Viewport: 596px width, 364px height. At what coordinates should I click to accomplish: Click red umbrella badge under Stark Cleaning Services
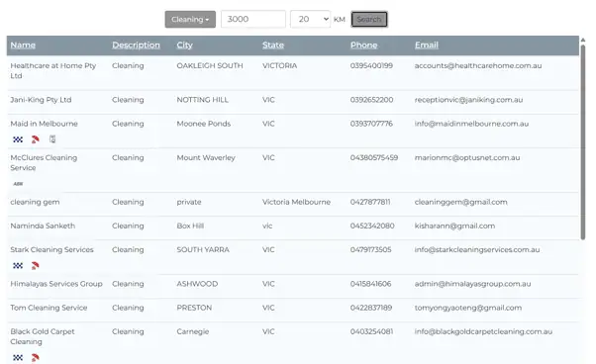[35, 266]
